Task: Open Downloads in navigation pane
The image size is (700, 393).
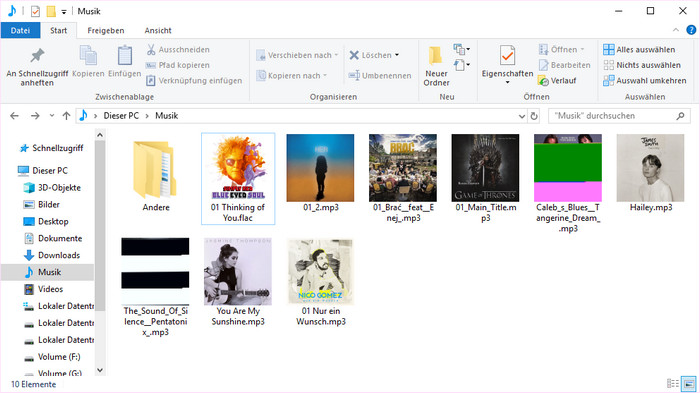Action: pyautogui.click(x=52, y=255)
